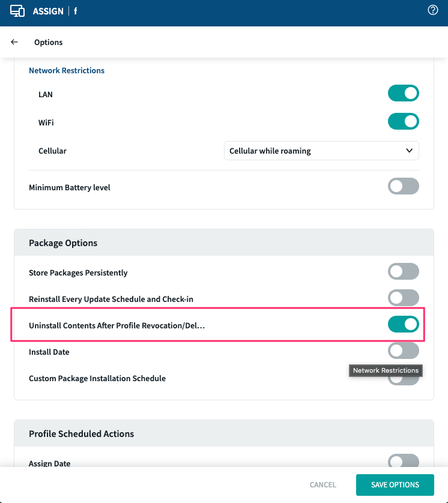Viewport: 448px width, 503px height.
Task: Turn off Uninstall Contents After Profile Revocation
Action: pyautogui.click(x=403, y=325)
